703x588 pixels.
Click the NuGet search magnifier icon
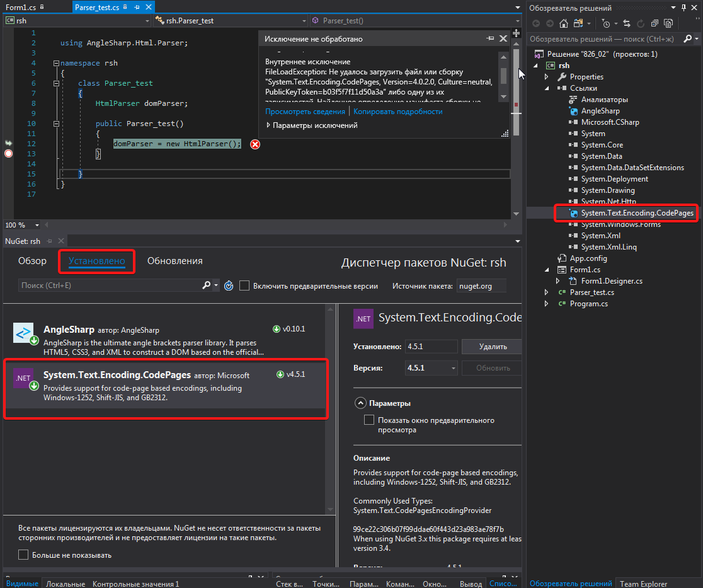pos(206,285)
